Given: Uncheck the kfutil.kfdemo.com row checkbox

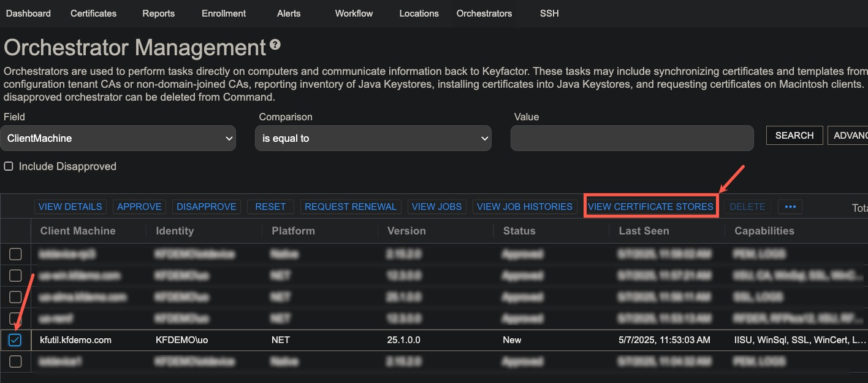Looking at the screenshot, I should (x=15, y=339).
